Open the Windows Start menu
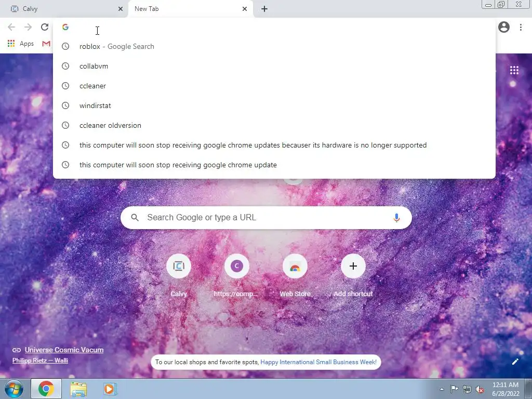 [14, 389]
